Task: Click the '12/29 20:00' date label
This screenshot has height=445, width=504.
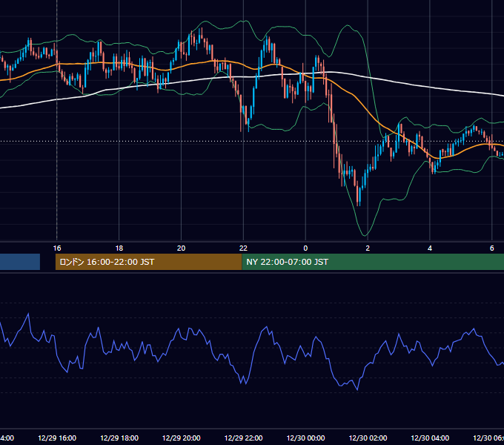Action: (182, 438)
